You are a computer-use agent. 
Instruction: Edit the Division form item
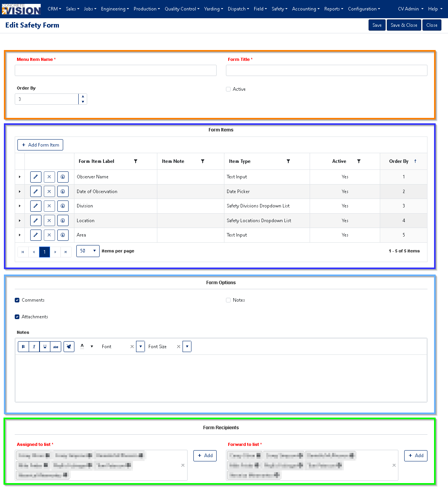pos(36,206)
